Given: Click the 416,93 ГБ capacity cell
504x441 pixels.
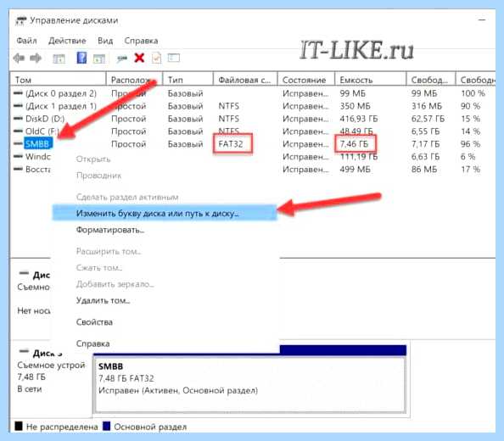Looking at the screenshot, I should [x=359, y=119].
